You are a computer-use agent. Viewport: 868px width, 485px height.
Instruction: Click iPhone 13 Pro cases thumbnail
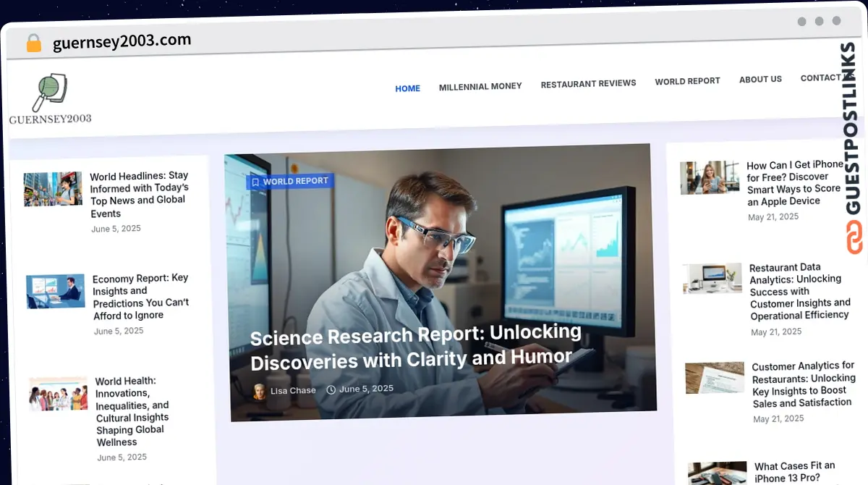(717, 473)
